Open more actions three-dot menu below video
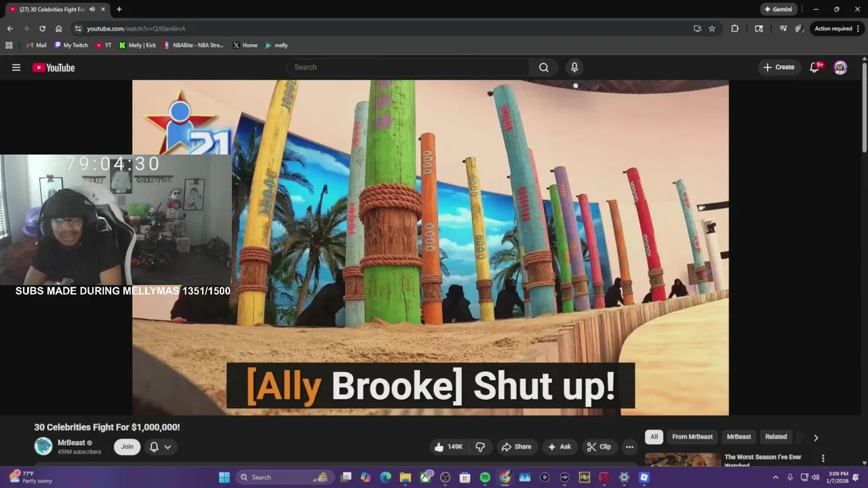The image size is (868, 488). [629, 447]
